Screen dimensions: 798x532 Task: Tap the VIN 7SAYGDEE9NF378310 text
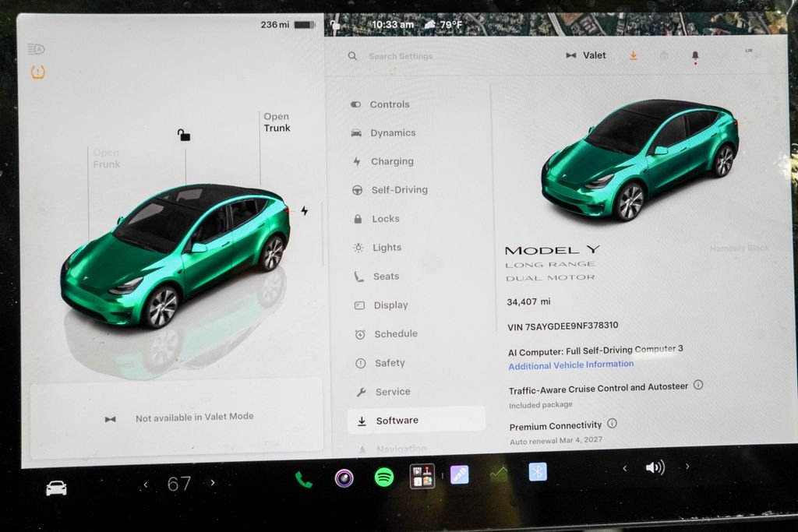[x=563, y=326]
